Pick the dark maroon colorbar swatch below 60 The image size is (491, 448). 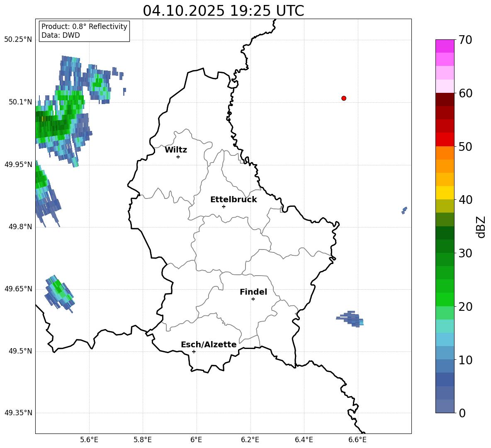pyautogui.click(x=445, y=100)
